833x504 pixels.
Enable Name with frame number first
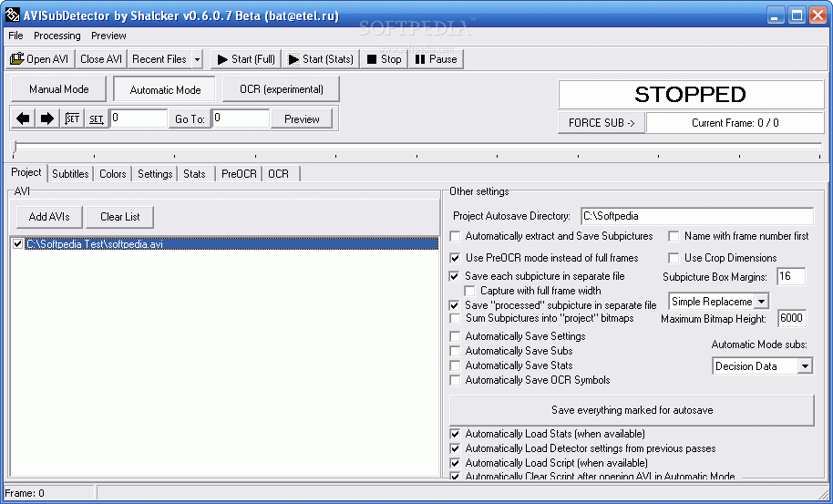tap(674, 236)
